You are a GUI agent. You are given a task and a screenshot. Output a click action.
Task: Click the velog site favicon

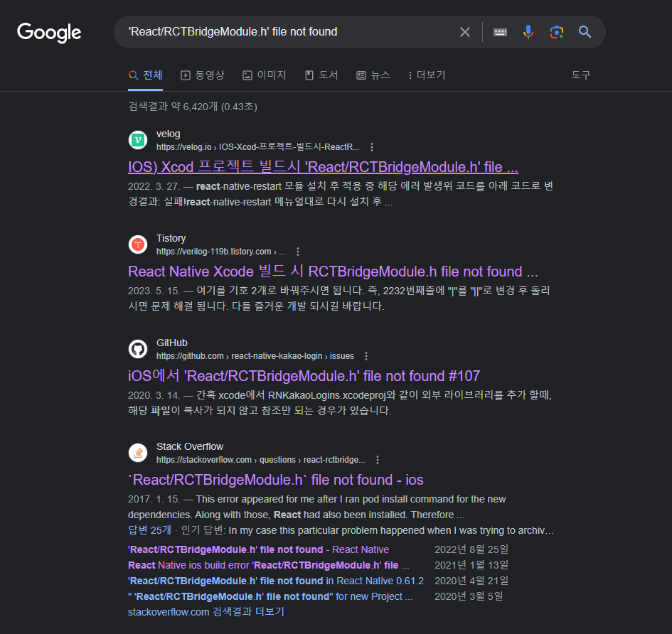click(138, 140)
